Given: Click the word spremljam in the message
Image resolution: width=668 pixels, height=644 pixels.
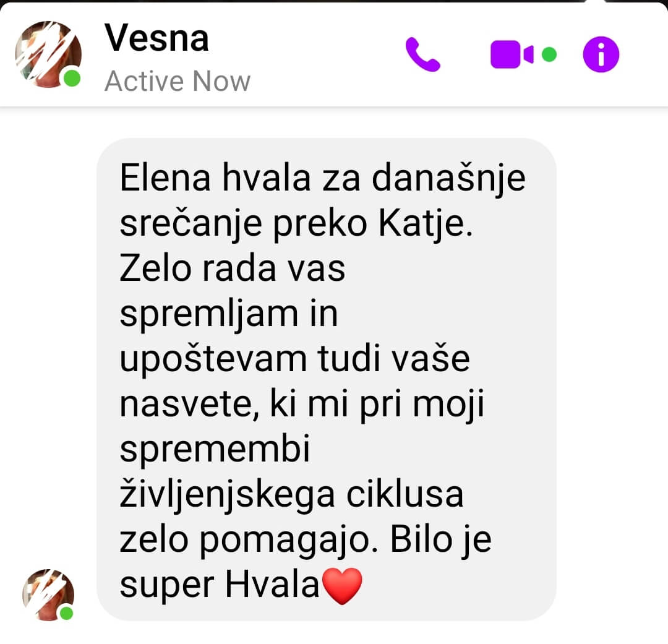Looking at the screenshot, I should point(209,315).
